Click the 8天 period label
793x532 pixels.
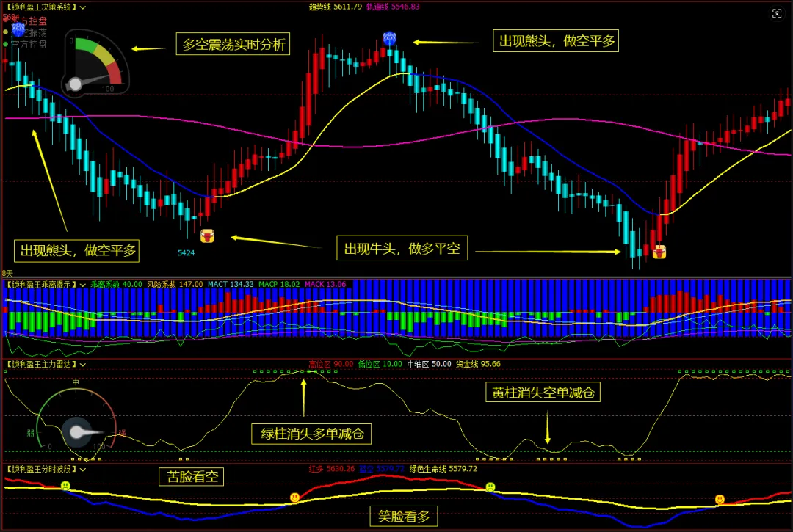(7, 273)
